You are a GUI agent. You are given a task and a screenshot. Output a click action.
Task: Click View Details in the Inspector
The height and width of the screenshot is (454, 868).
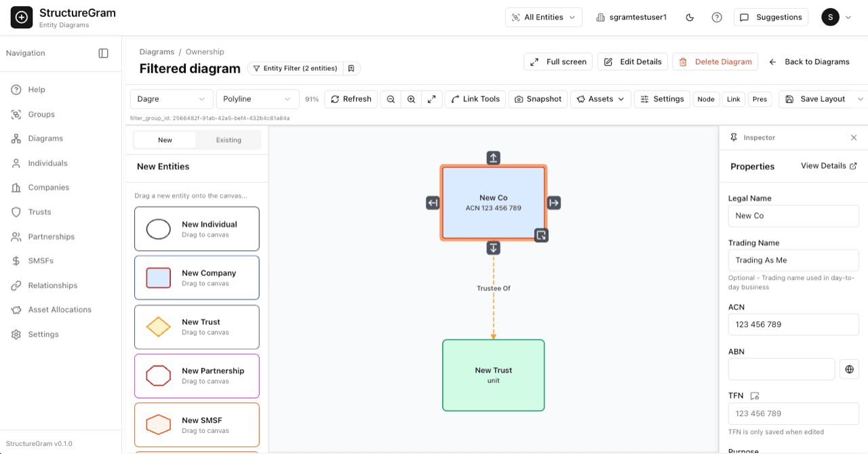click(x=823, y=165)
